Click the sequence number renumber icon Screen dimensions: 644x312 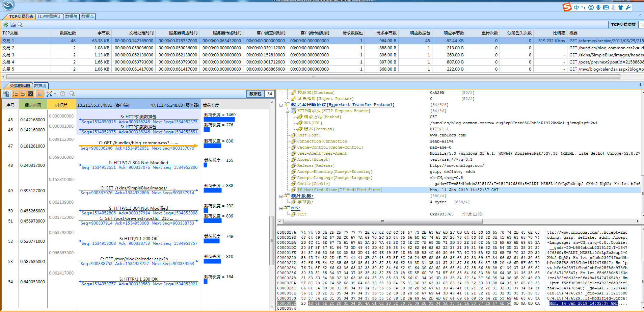[6, 94]
